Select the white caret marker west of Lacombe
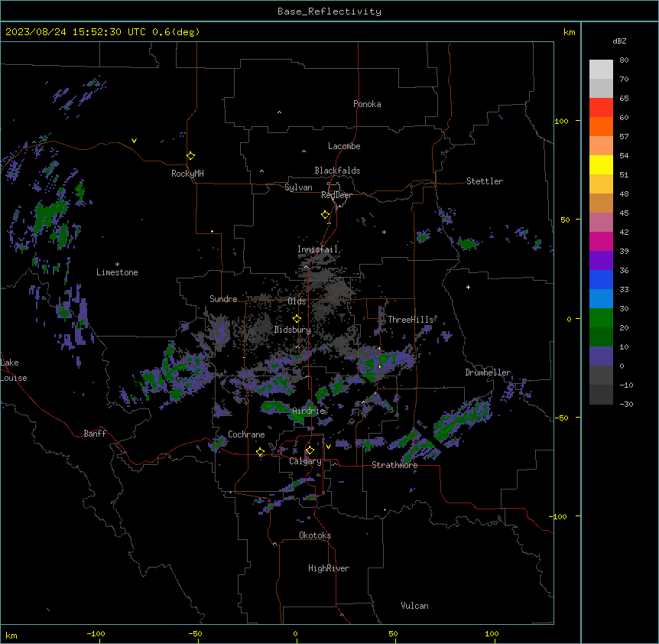659x644 pixels. (x=304, y=151)
